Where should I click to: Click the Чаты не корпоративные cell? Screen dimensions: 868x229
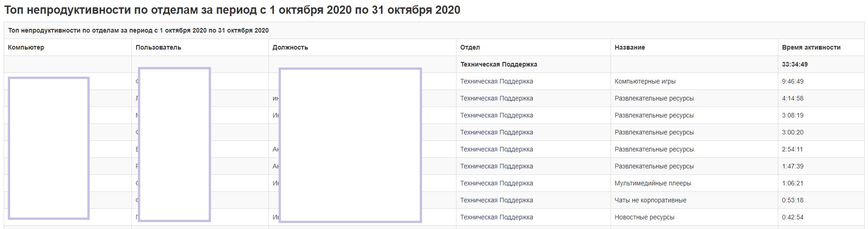pyautogui.click(x=650, y=200)
